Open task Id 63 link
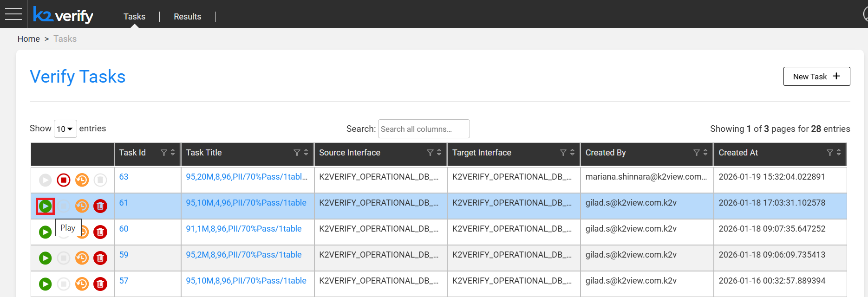The width and height of the screenshot is (868, 297). pos(124,177)
